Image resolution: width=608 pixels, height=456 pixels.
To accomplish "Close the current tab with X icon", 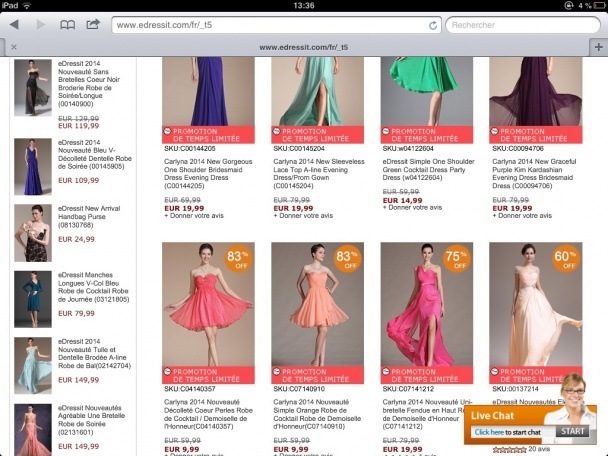I will 12,47.
